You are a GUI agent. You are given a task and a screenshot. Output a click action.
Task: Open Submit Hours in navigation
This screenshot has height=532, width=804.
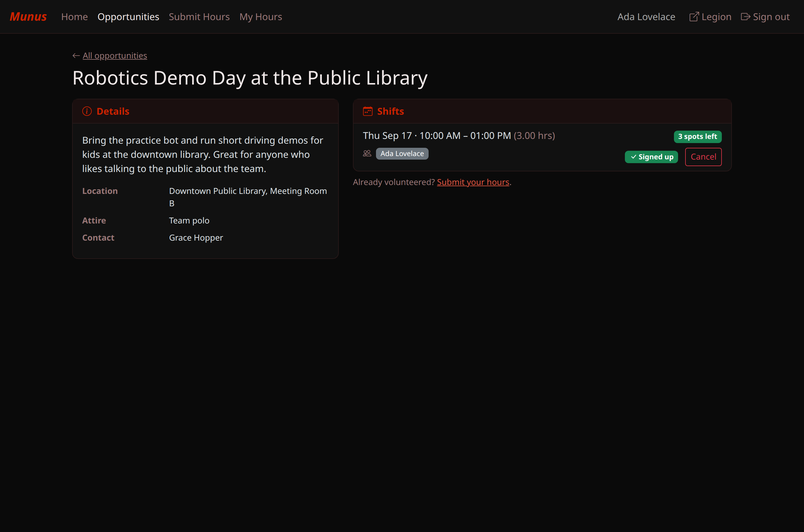tap(199, 17)
